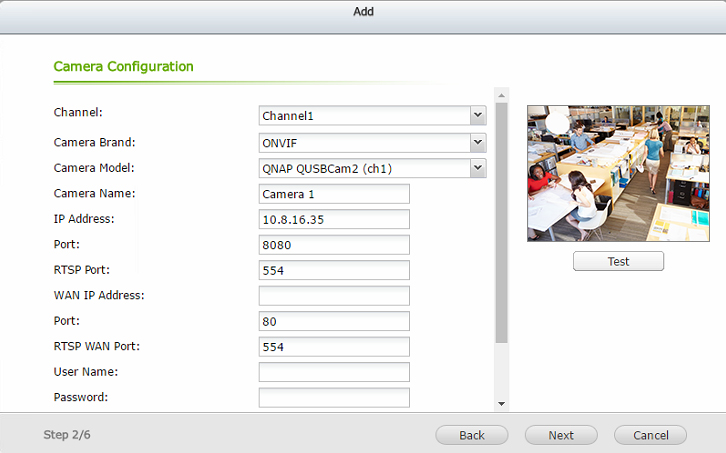Click the Camera Brand: label

click(94, 142)
